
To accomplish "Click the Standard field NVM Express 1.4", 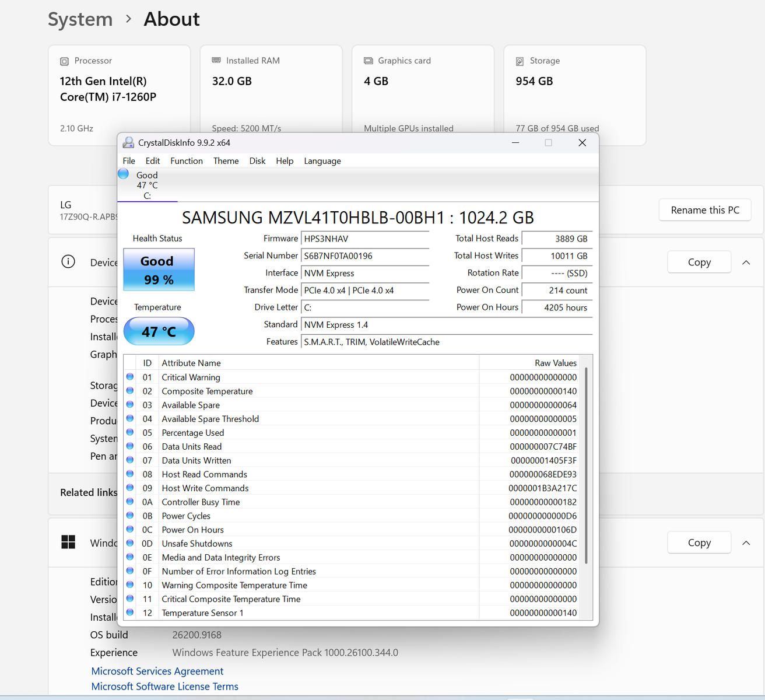I will [x=447, y=325].
